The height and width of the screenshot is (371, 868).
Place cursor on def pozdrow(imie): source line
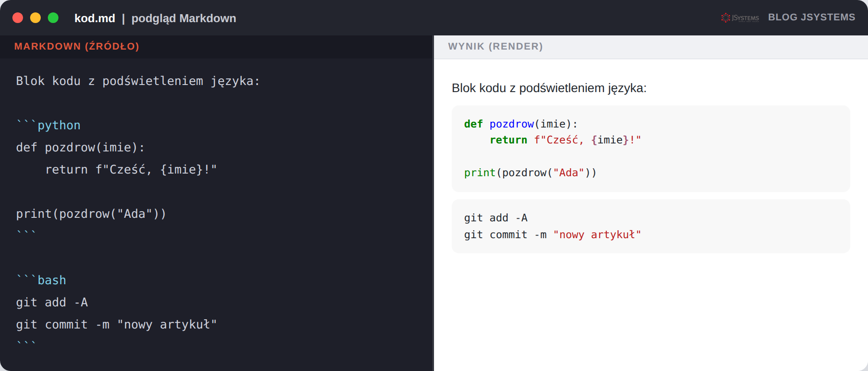80,147
